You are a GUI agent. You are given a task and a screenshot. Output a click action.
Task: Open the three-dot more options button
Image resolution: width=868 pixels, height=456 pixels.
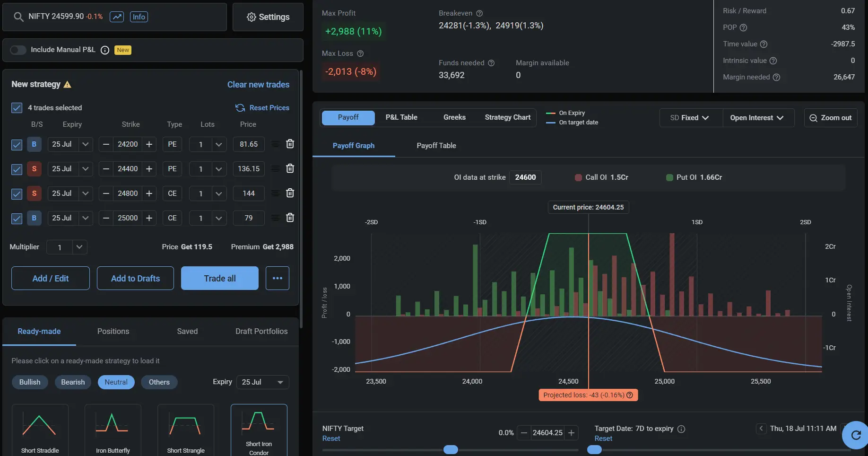[278, 278]
